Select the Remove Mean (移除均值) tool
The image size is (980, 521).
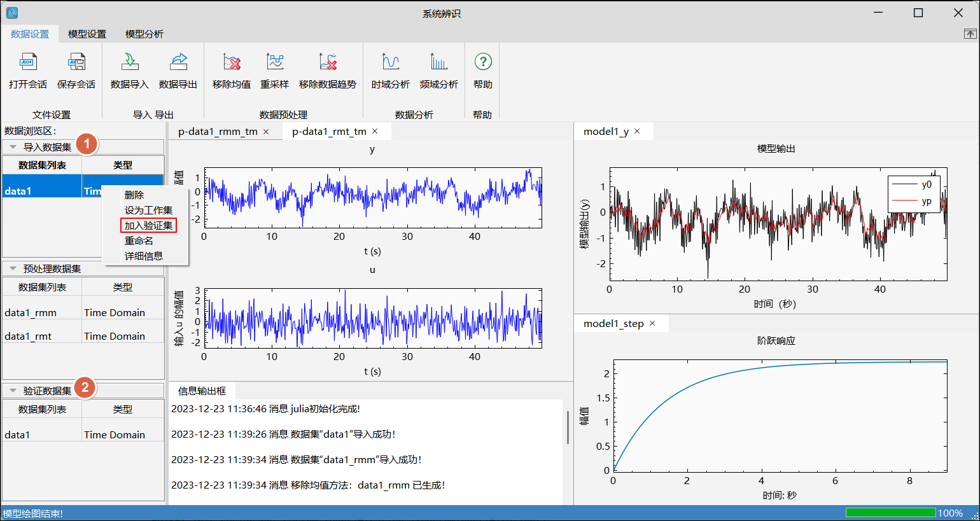pos(232,62)
